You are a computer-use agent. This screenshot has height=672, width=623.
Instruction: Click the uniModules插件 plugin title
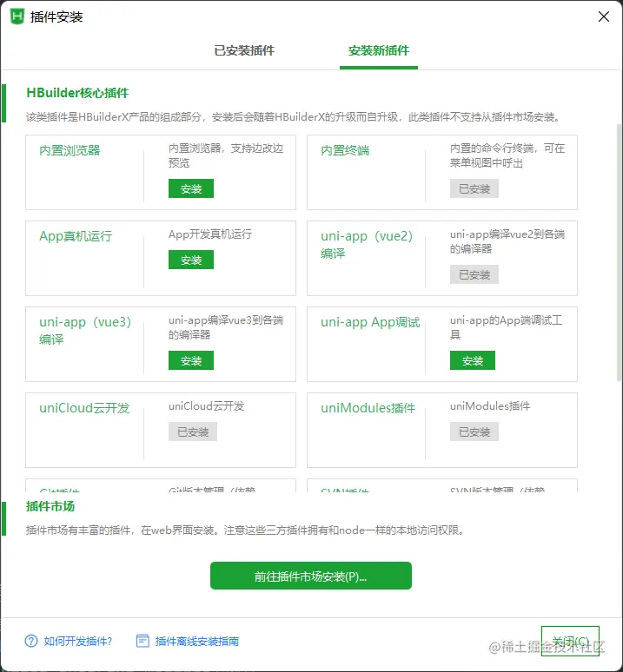368,407
